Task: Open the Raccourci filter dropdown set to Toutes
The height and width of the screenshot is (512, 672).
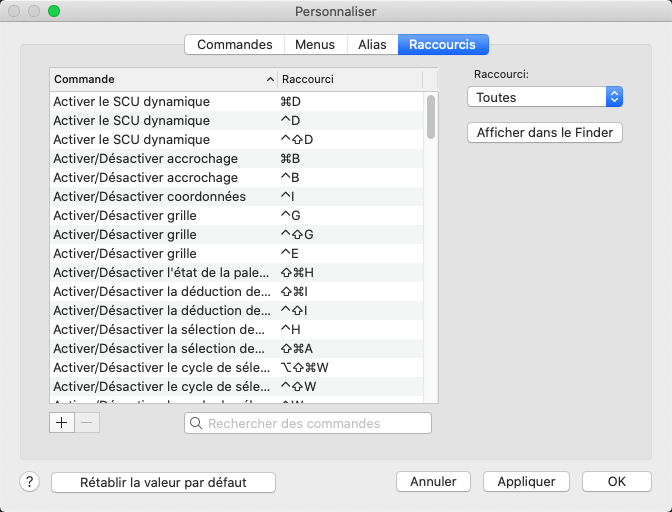Action: click(545, 97)
